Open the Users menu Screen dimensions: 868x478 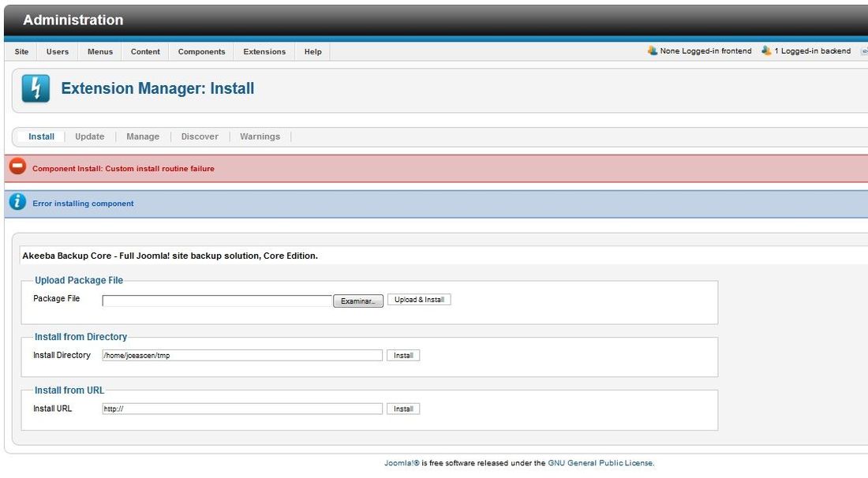tap(58, 51)
